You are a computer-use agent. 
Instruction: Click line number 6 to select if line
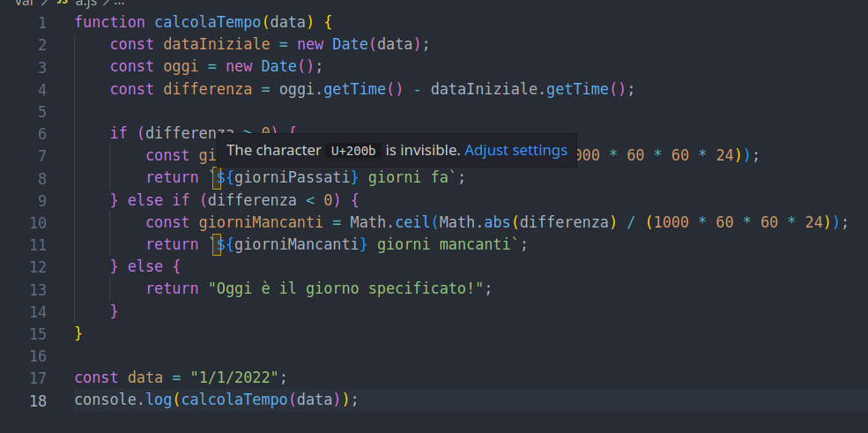click(x=42, y=133)
